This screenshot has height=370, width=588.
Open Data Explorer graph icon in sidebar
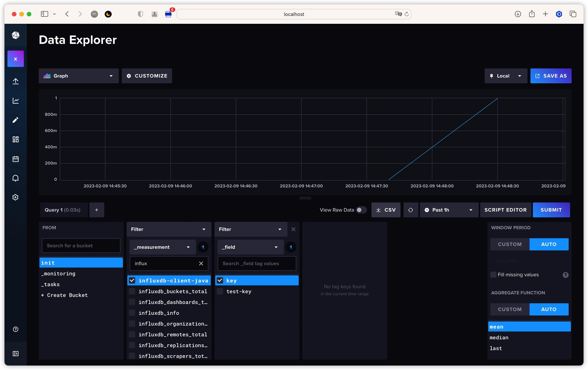pyautogui.click(x=16, y=100)
